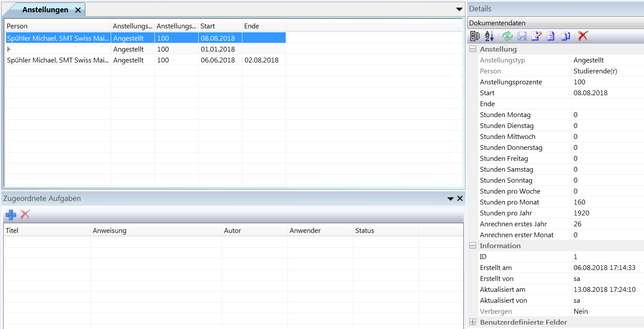Delete record using red X in Details toolbar
Screen dimensions: 644x329
point(583,36)
